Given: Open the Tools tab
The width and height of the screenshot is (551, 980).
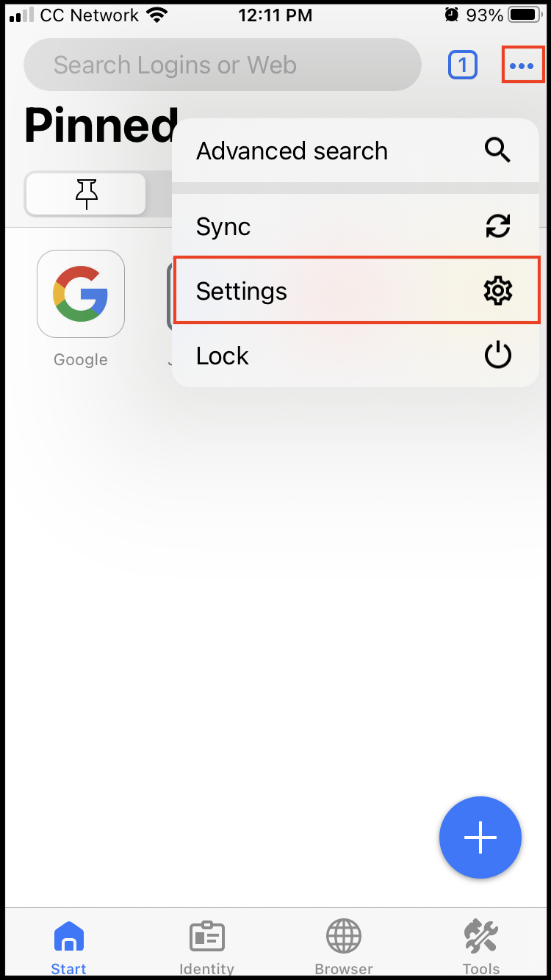Looking at the screenshot, I should [481, 947].
